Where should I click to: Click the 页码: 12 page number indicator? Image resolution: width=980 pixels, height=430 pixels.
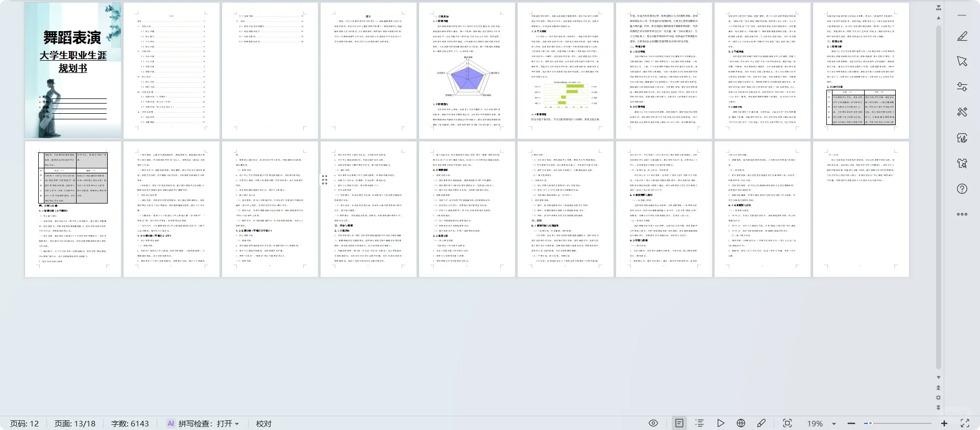click(24, 424)
